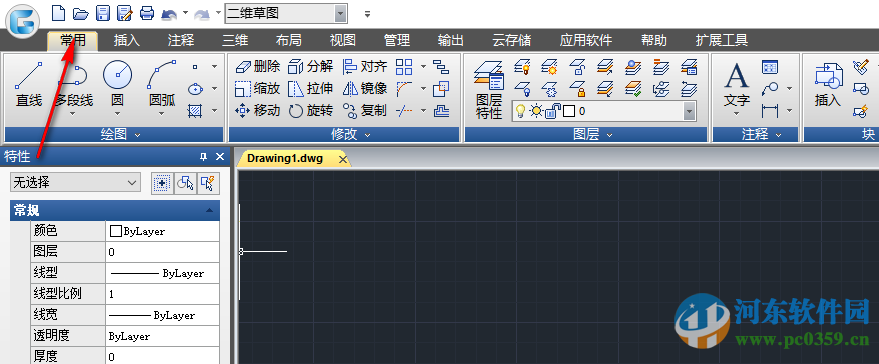Viewport: 879px width, 364px height.
Task: Click the break tool icon
Action: click(404, 110)
